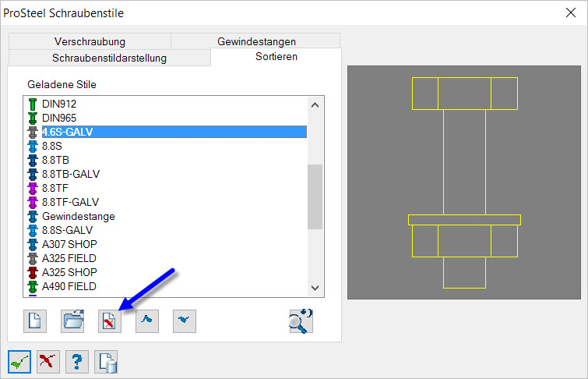Move selected style up in list

click(x=147, y=321)
